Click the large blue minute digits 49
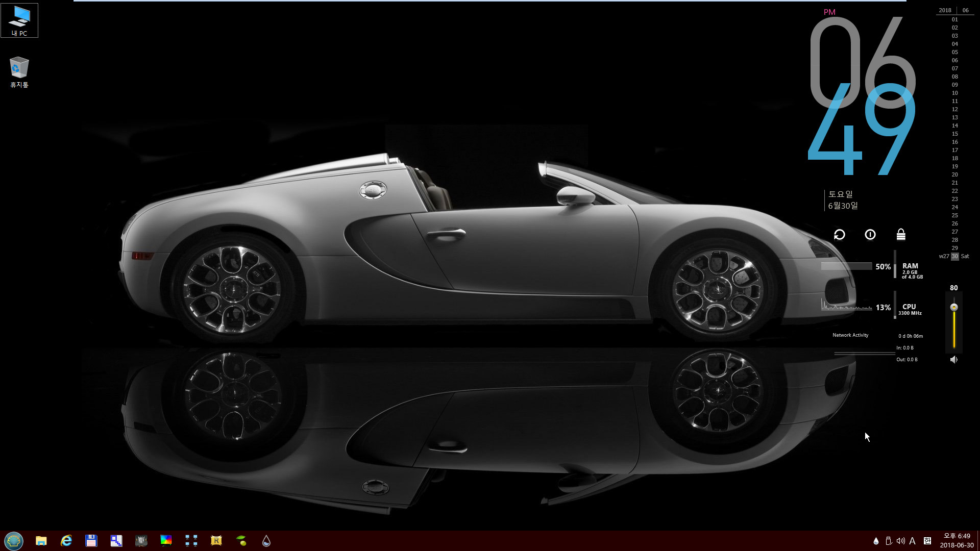 click(x=862, y=129)
